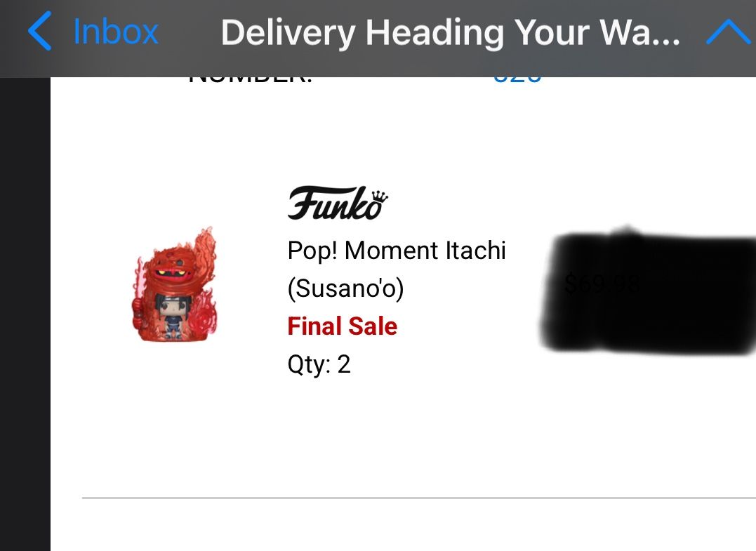Select the Delivery Heading Your Wa... title

pos(451,32)
